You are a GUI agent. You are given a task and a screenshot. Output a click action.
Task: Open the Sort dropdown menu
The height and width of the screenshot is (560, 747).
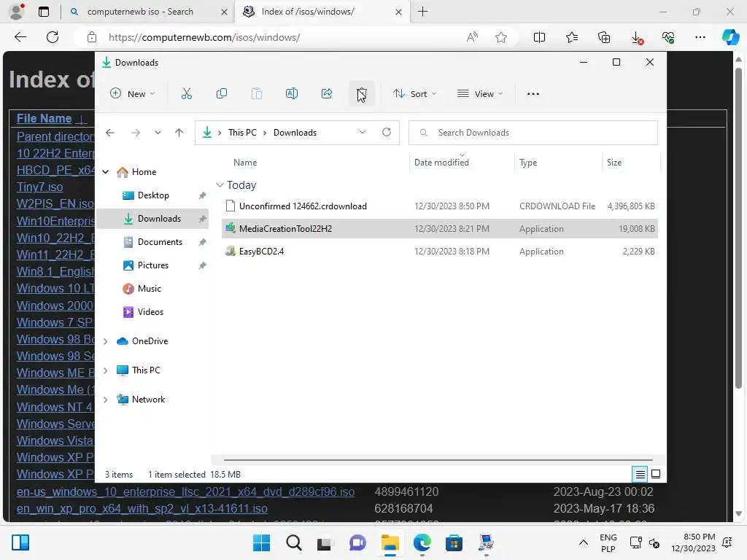click(414, 94)
